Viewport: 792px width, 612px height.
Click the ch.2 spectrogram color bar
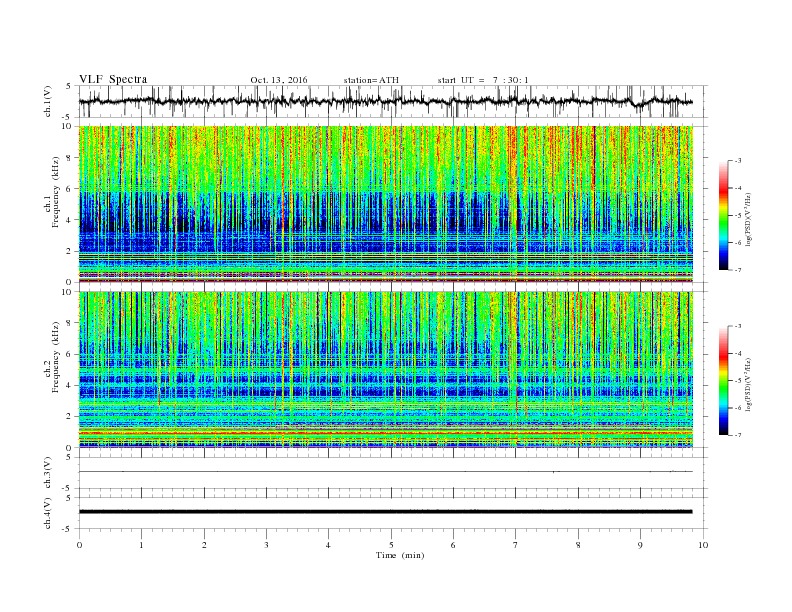723,381
